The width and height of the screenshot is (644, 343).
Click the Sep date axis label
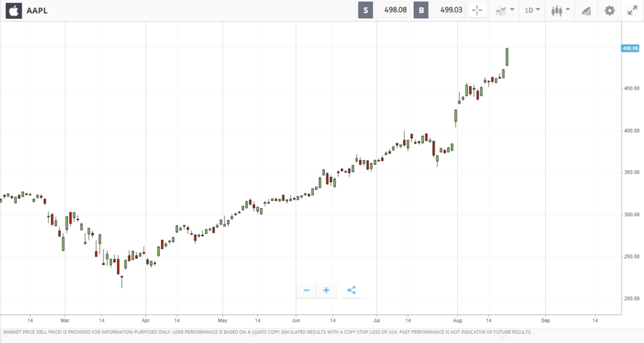545,320
